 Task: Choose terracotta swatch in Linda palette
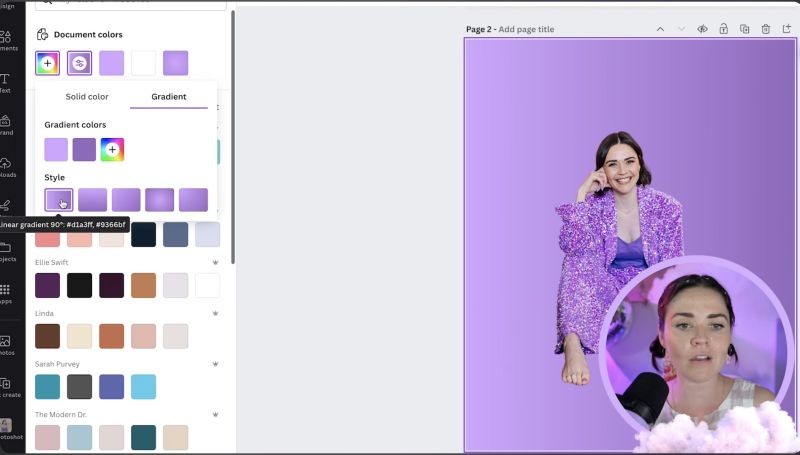112,336
